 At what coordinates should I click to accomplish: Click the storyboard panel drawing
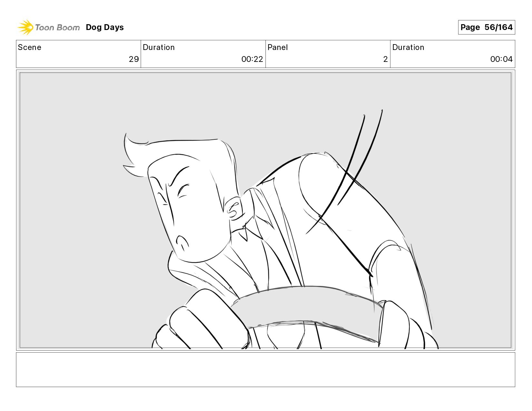[x=265, y=210]
